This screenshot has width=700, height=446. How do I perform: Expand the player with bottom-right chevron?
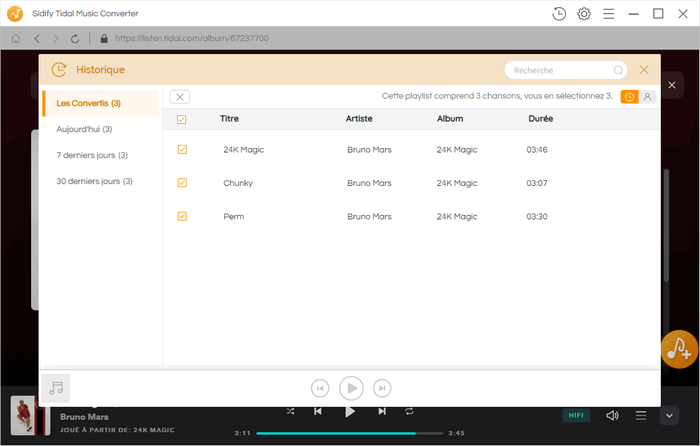coord(669,415)
